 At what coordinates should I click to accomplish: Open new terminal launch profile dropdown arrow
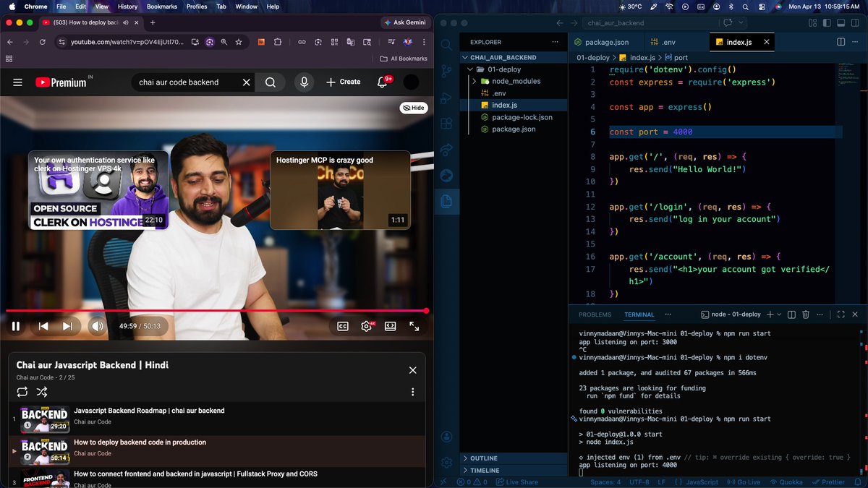coord(778,314)
